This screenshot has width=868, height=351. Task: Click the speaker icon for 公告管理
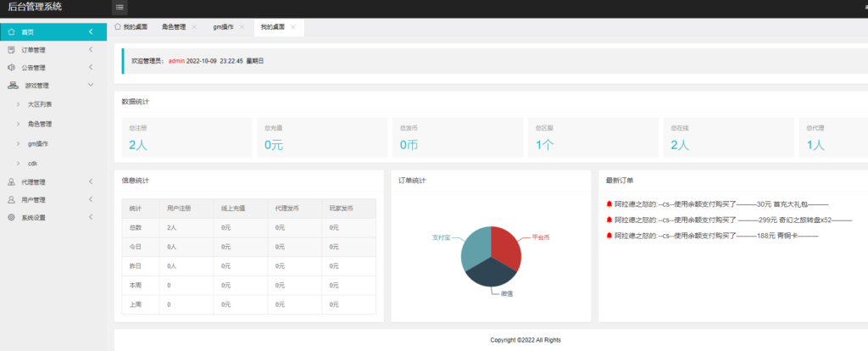pyautogui.click(x=11, y=68)
